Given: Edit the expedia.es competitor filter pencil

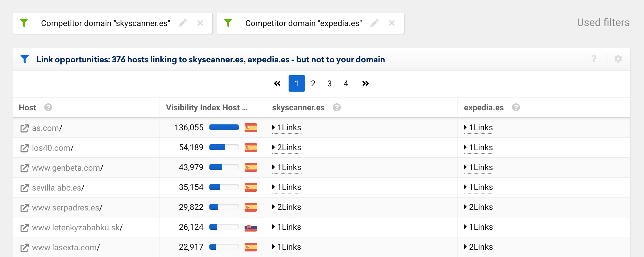Looking at the screenshot, I should (374, 23).
